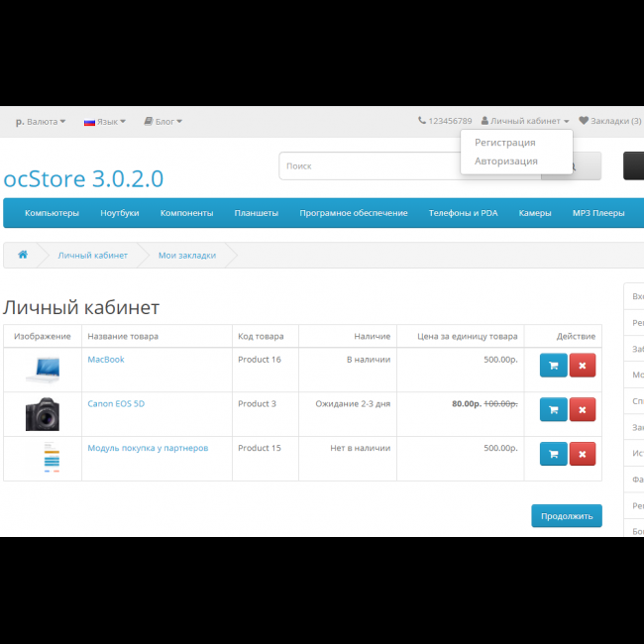Add Canon EOS 5D to cart
The width and height of the screenshot is (644, 644).
point(553,409)
